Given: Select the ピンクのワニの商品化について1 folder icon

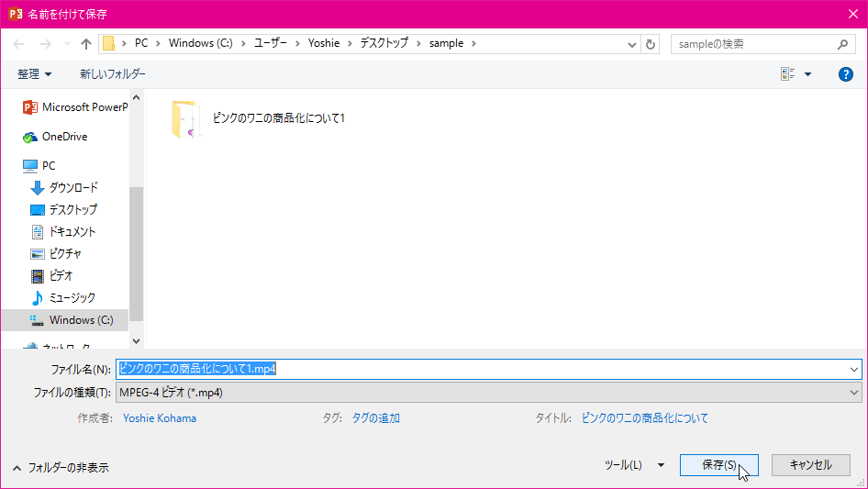Looking at the screenshot, I should coord(185,118).
